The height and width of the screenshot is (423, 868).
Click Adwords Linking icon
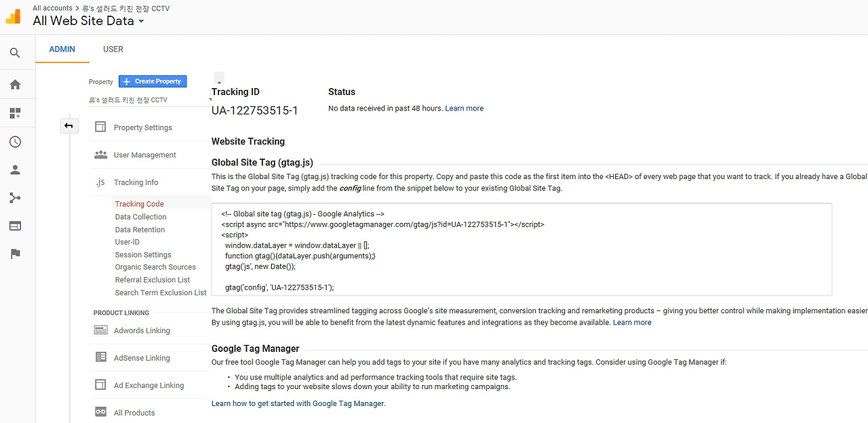click(100, 330)
